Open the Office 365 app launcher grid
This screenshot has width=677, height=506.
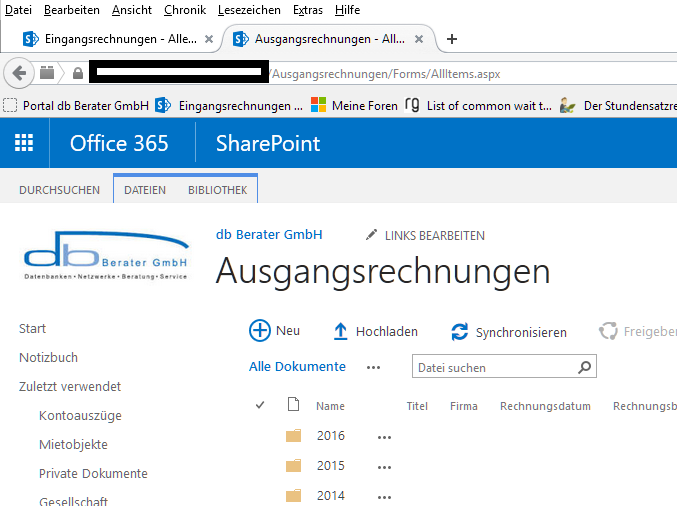click(24, 143)
